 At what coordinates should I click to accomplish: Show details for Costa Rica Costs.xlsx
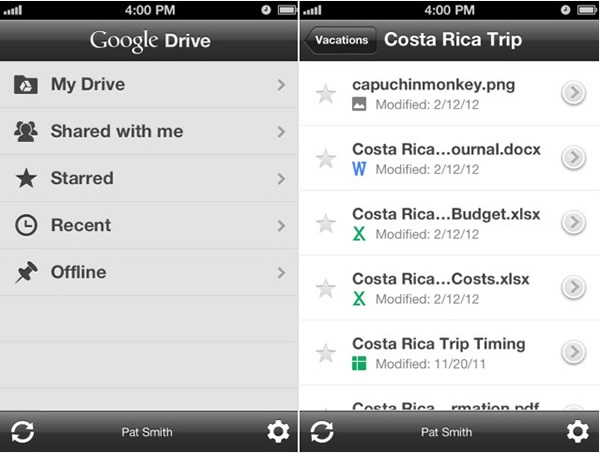point(573,287)
